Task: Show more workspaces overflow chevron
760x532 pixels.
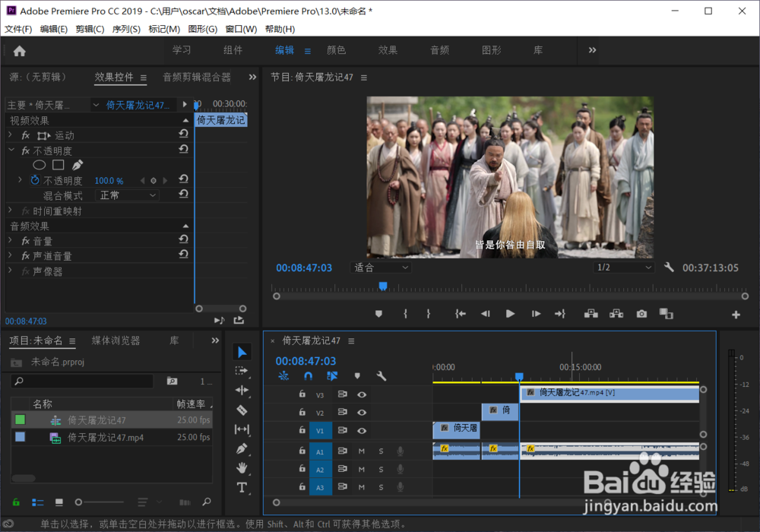Action: click(x=592, y=50)
